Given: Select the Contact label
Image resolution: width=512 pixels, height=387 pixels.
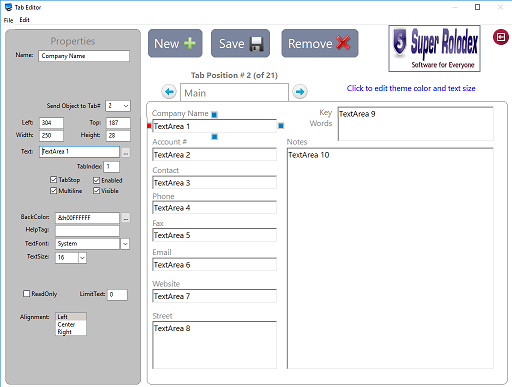Looking at the screenshot, I should coord(166,170).
